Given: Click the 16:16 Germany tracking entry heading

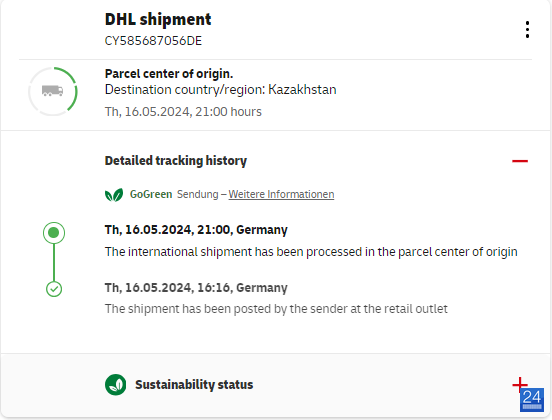Looking at the screenshot, I should (x=196, y=288).
